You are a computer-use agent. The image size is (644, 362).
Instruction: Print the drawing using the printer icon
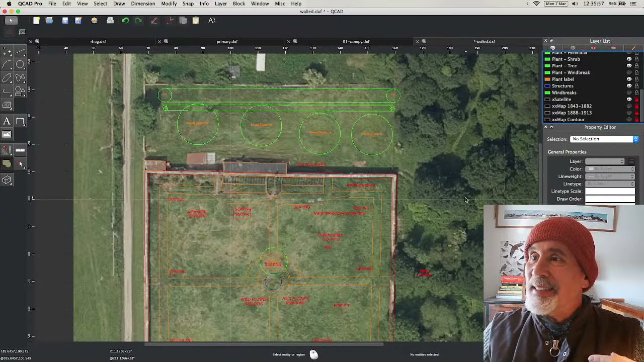tap(110, 21)
